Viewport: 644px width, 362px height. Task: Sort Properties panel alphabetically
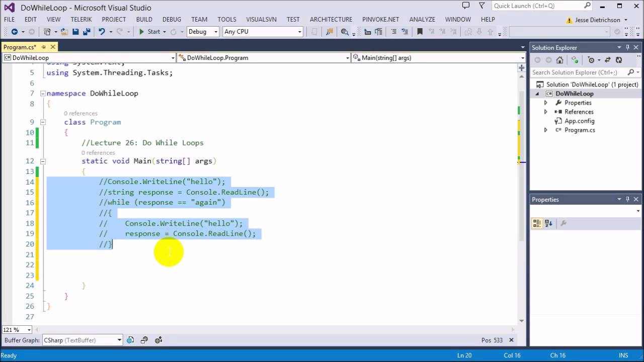(x=548, y=223)
